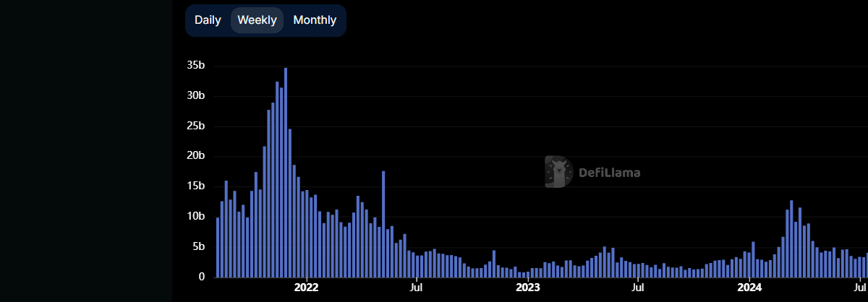The width and height of the screenshot is (868, 302).
Task: Click the 2024 x-axis label
Action: (x=749, y=287)
